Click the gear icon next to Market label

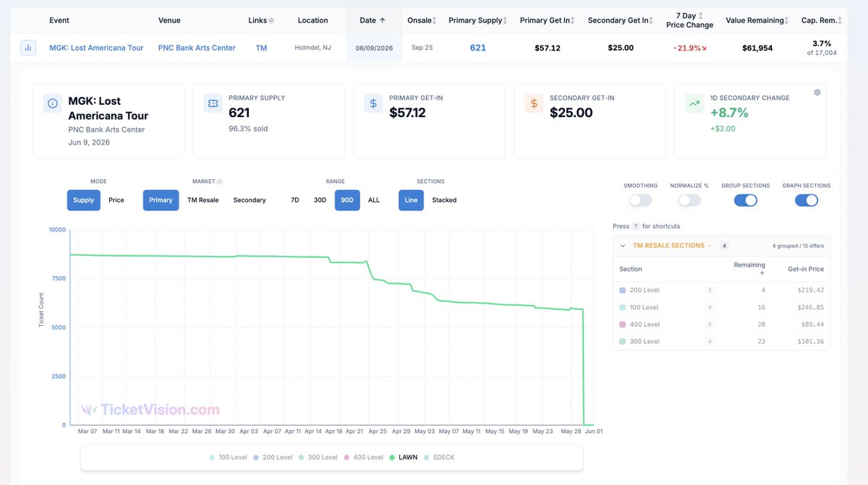220,181
